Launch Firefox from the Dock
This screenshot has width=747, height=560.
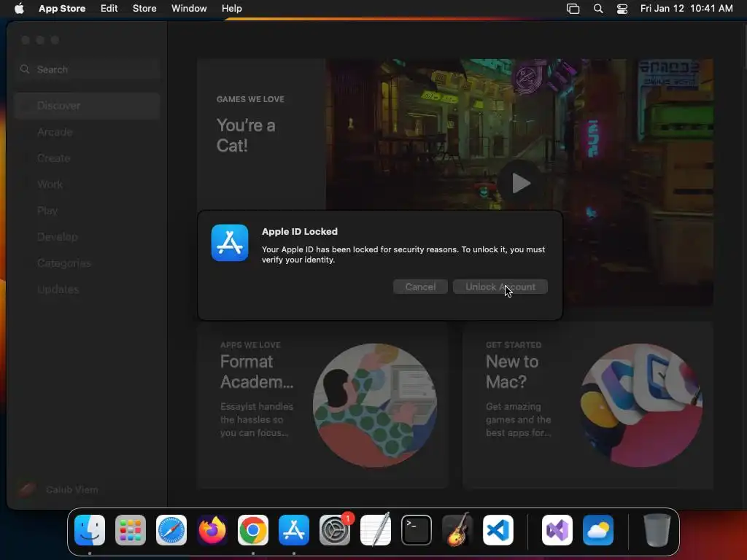coord(212,530)
